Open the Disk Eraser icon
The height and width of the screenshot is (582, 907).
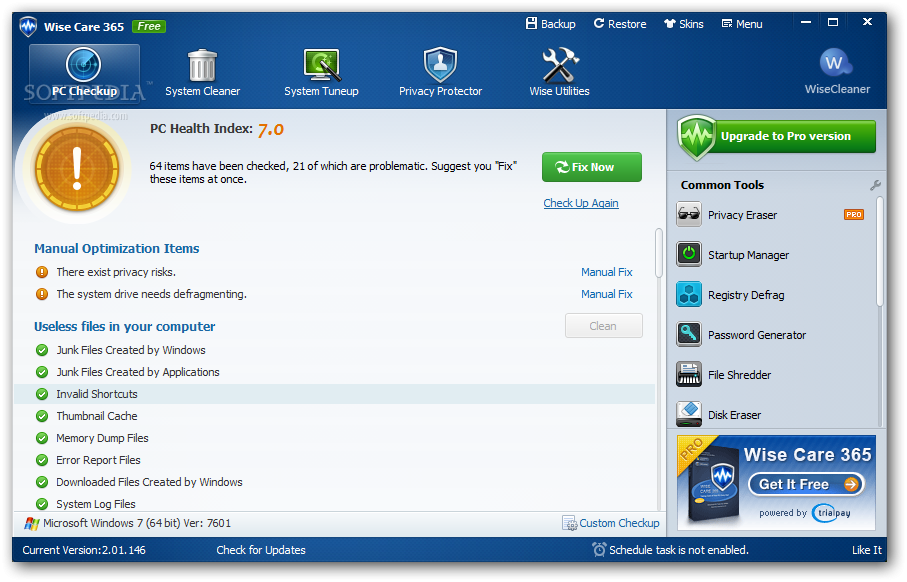click(x=689, y=414)
